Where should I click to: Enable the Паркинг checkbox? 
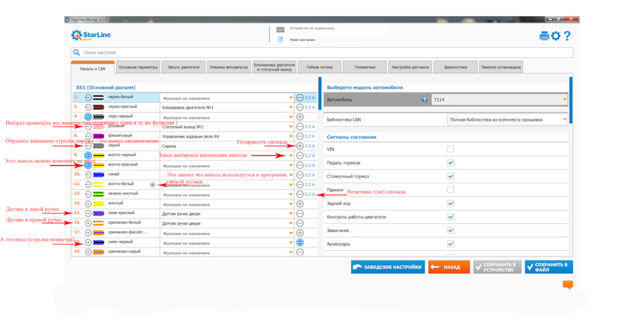click(x=451, y=190)
